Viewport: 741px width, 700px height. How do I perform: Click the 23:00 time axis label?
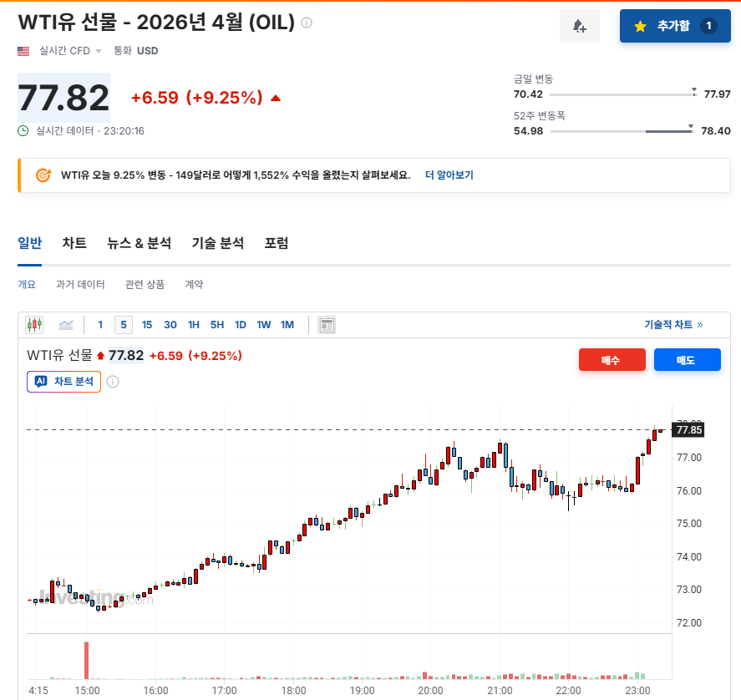(x=637, y=691)
